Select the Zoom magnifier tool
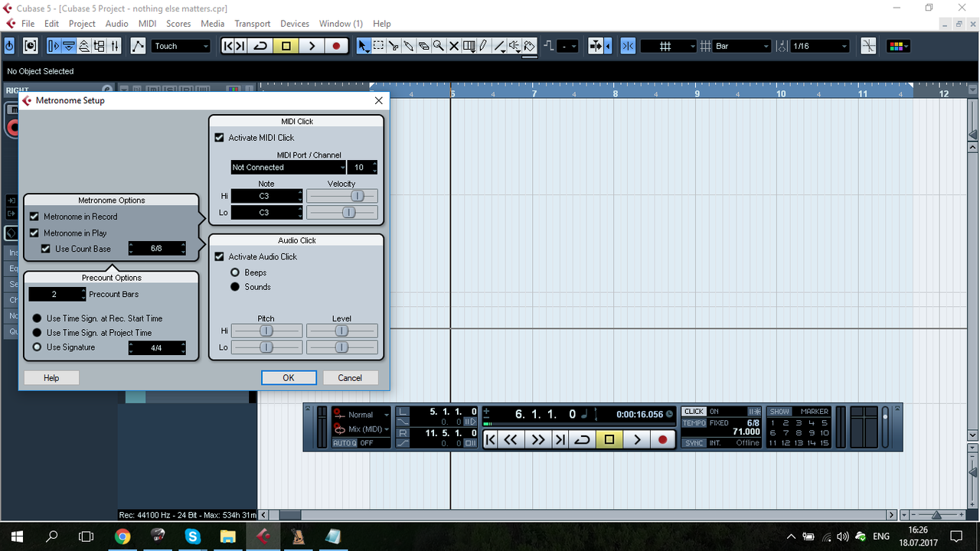The image size is (980, 551). click(439, 46)
